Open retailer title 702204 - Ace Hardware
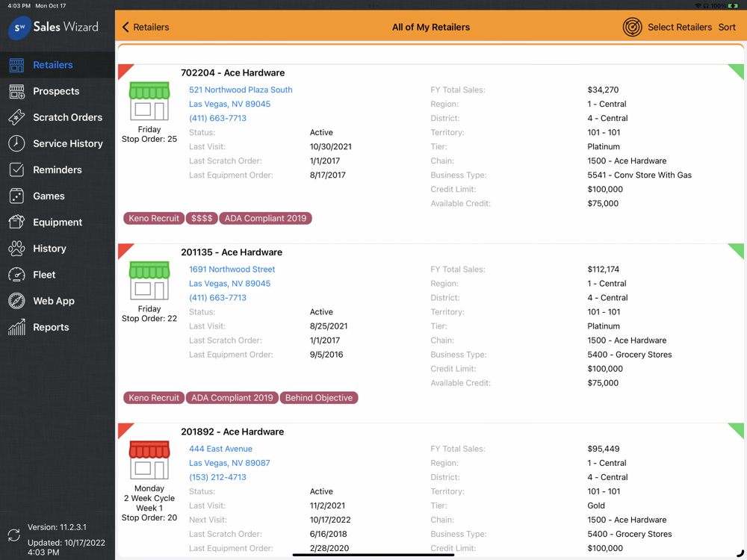 233,73
